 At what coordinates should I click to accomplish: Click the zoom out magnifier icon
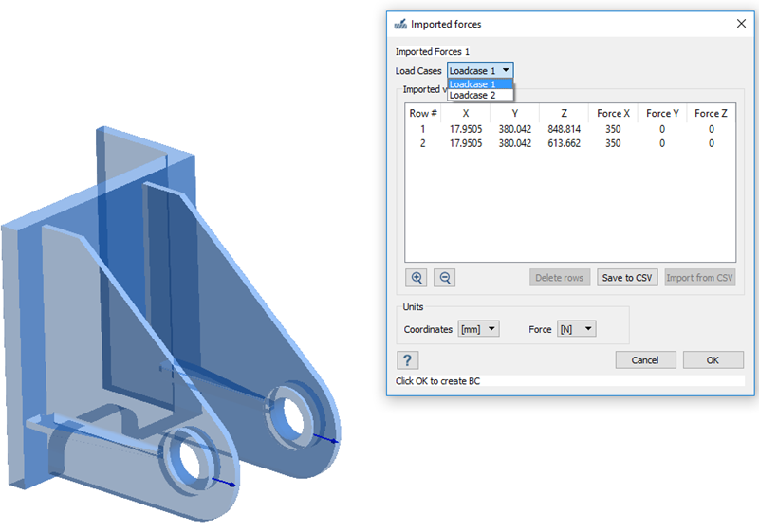[444, 278]
